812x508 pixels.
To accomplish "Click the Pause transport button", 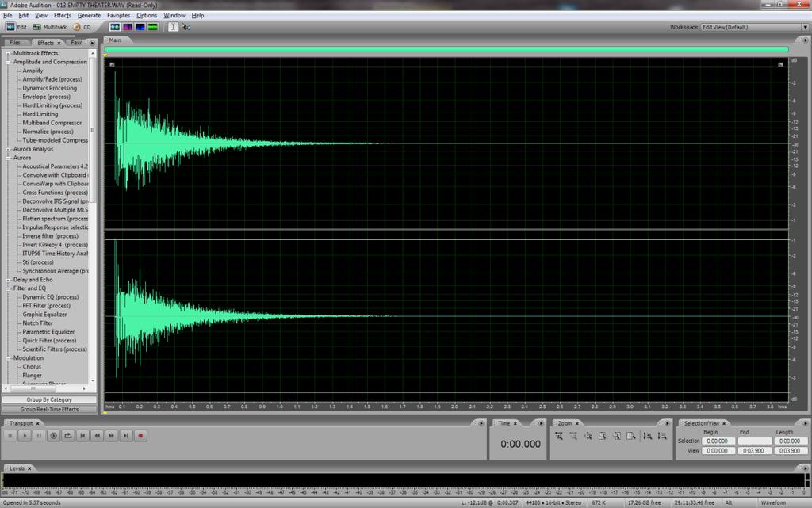I will (39, 436).
